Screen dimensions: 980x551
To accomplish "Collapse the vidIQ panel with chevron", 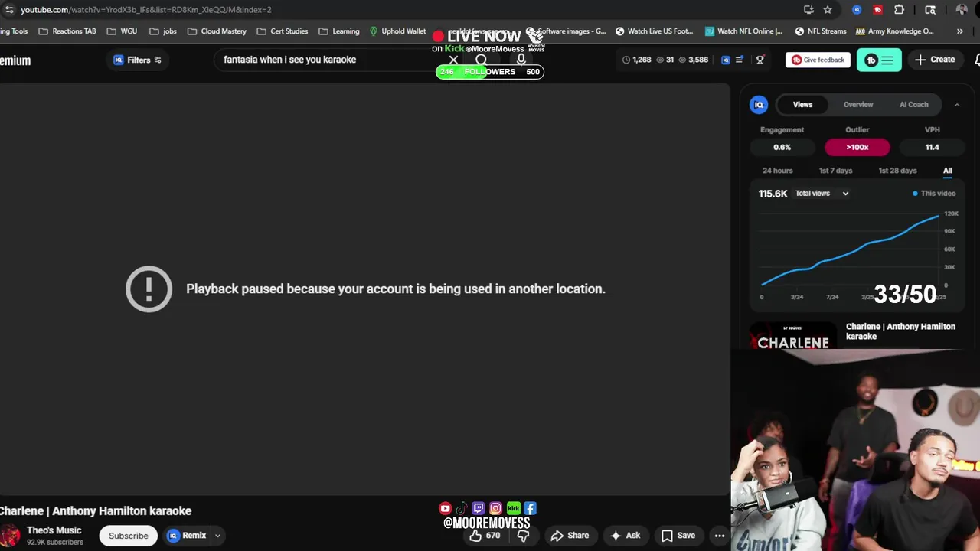I will click(x=956, y=105).
